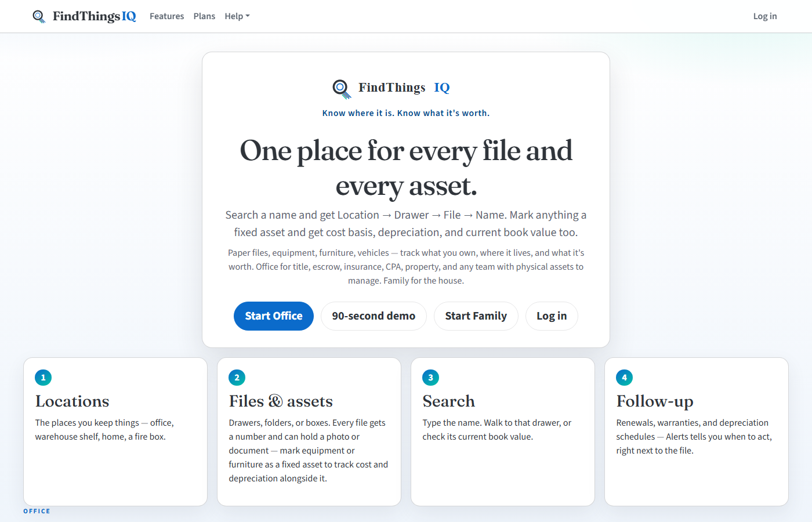
Task: Click 'Type the name. Walk to that drawer' text
Action: click(497, 430)
